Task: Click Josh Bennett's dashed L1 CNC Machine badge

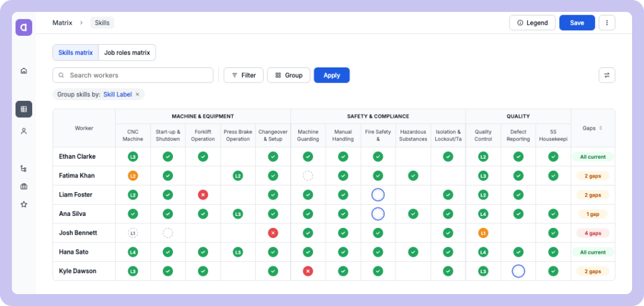Action: click(133, 233)
